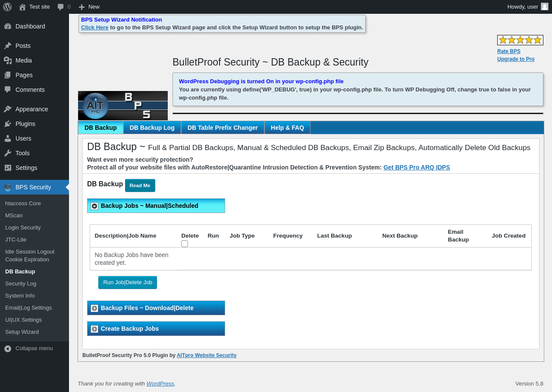Click the Version 5.8 footer text

tap(529, 383)
